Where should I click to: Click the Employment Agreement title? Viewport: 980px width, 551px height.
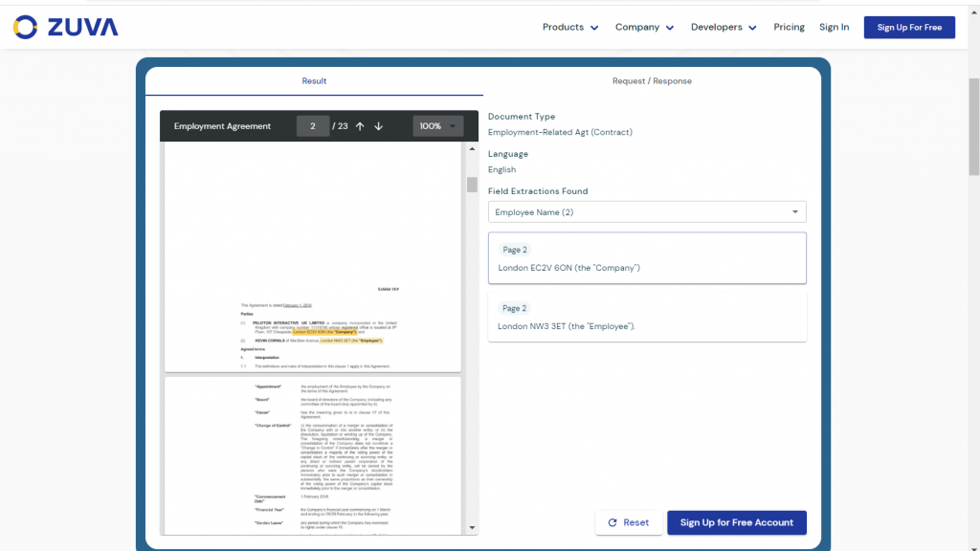(222, 126)
